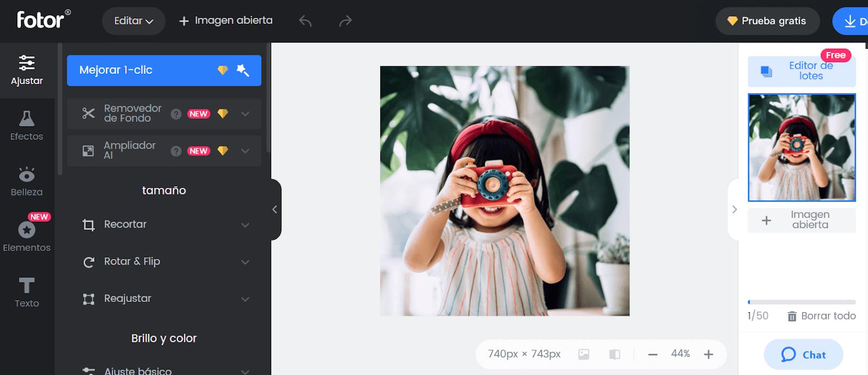This screenshot has height=375, width=868.
Task: Click the Prueba gratis button
Action: tap(767, 21)
